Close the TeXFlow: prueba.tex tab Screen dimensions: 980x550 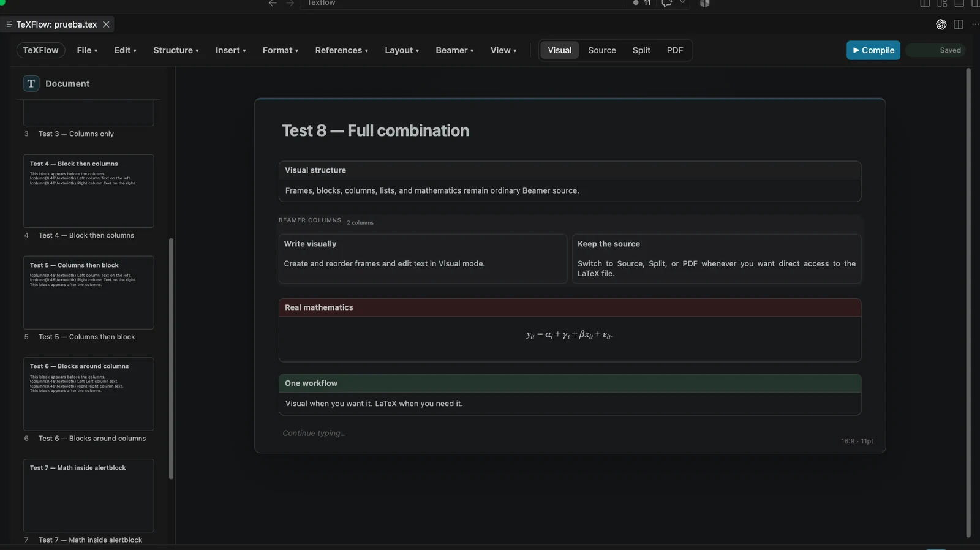(106, 24)
